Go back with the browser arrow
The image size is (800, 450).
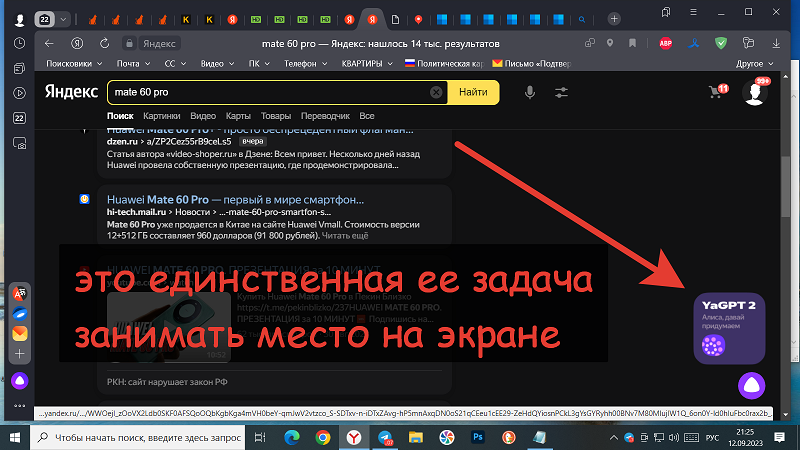[x=49, y=44]
